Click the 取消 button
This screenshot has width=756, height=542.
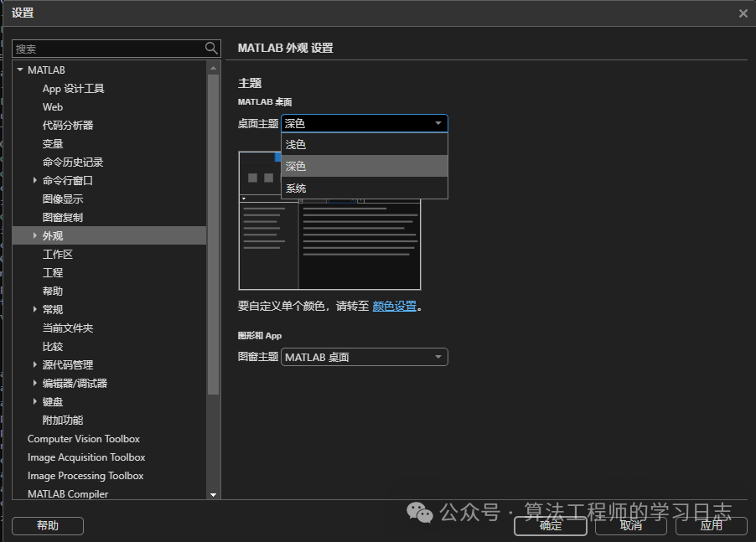pos(630,525)
